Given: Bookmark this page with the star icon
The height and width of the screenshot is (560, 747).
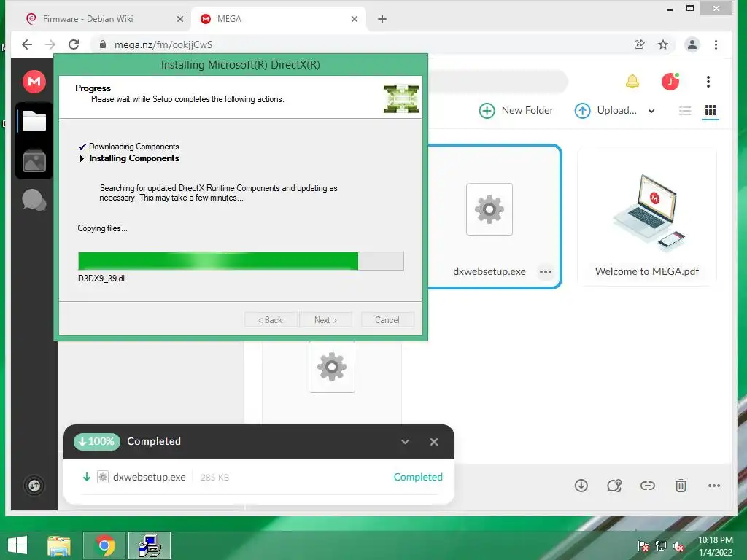Looking at the screenshot, I should (663, 44).
